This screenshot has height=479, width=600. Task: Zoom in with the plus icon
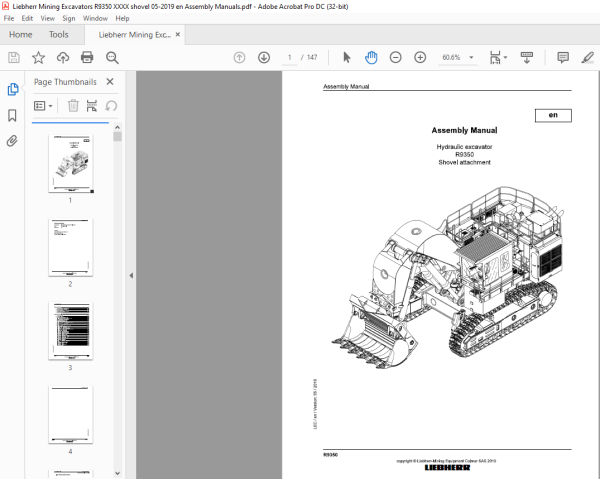[420, 57]
